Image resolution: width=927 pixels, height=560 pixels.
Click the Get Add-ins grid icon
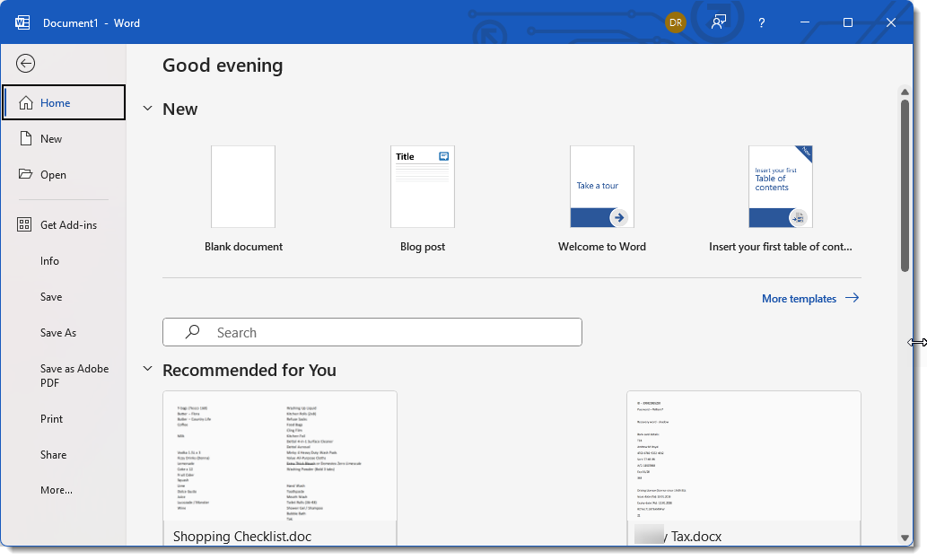25,225
